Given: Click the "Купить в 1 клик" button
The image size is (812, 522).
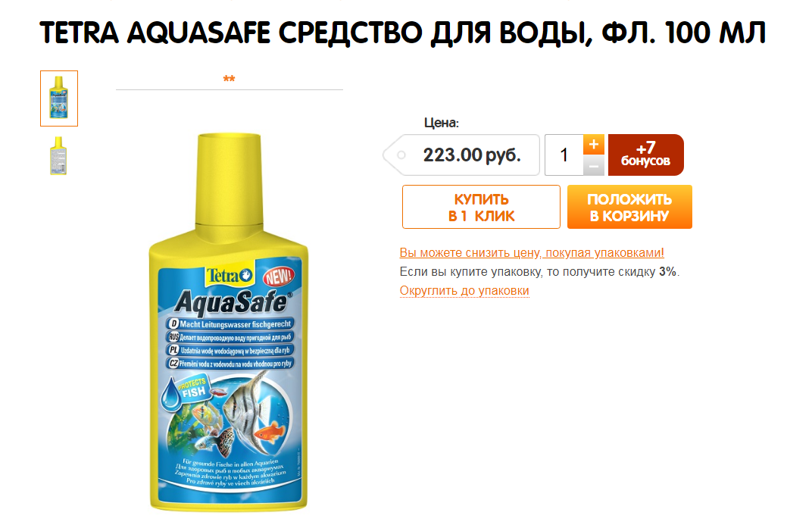Looking at the screenshot, I should (481, 207).
